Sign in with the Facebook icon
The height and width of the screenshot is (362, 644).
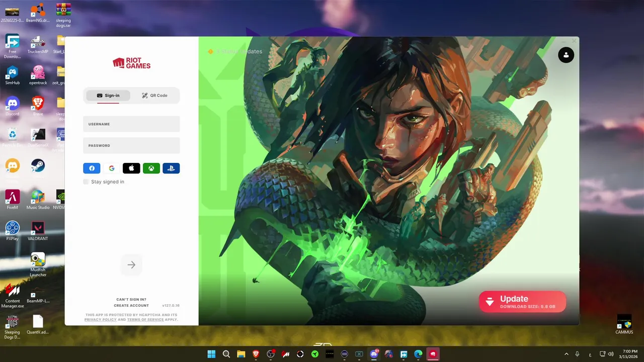click(92, 168)
